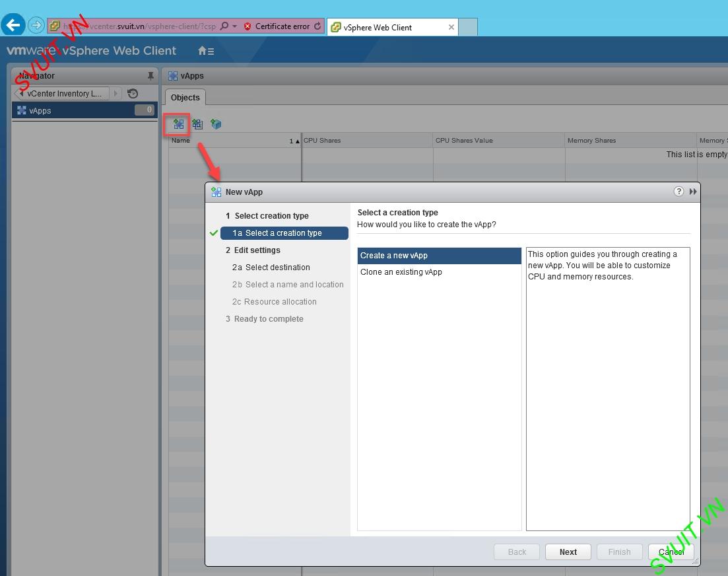Sort by the CPU Shares column
The width and height of the screenshot is (728, 576).
(x=367, y=140)
